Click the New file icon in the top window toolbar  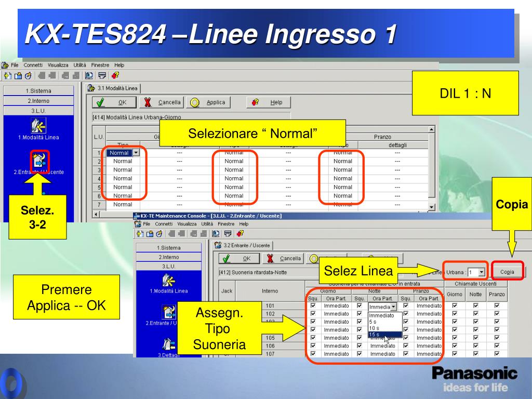[7, 76]
